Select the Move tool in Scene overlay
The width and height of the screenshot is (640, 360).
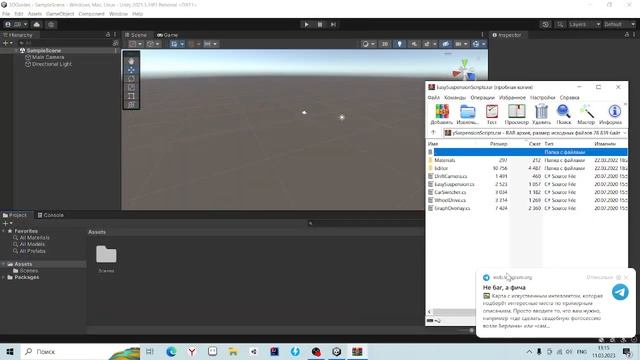pos(131,70)
